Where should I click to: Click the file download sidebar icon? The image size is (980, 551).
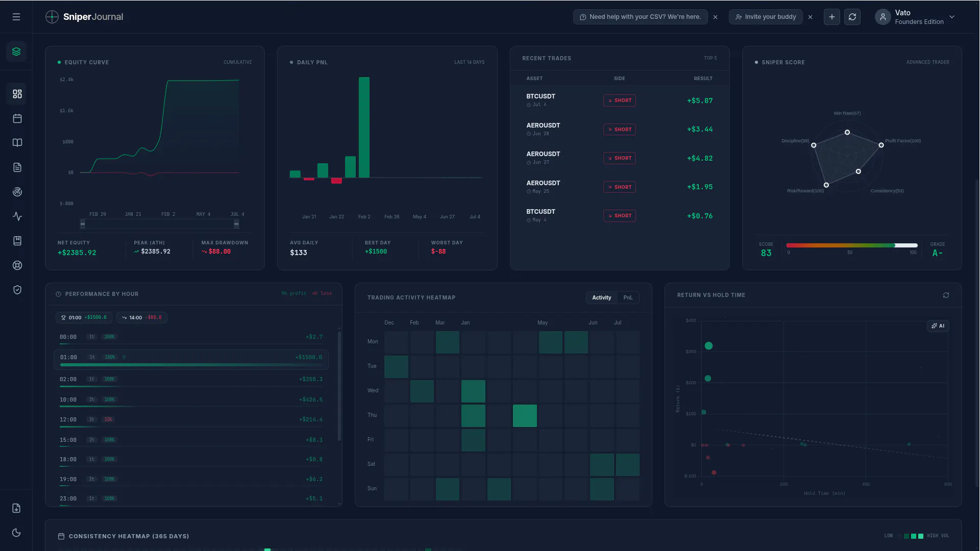(x=16, y=508)
